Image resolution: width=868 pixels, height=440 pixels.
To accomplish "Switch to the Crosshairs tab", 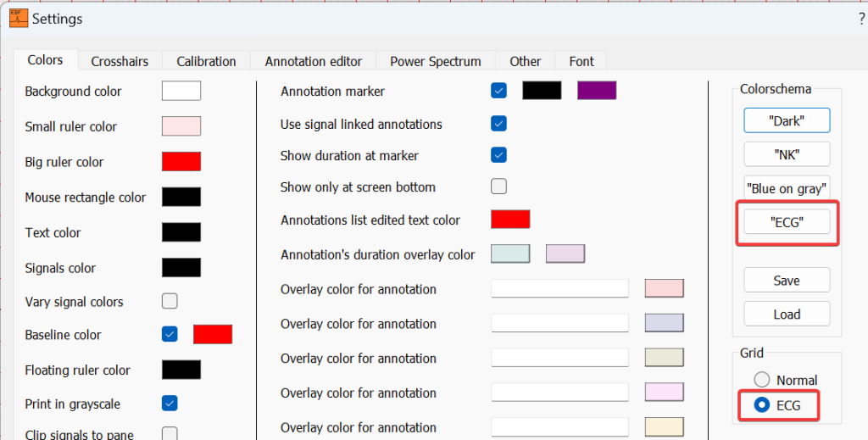I will click(x=120, y=61).
